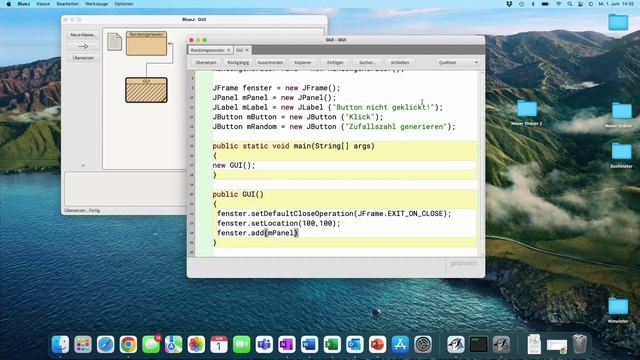
Task: Click the Suchen... button
Action: coord(367,62)
